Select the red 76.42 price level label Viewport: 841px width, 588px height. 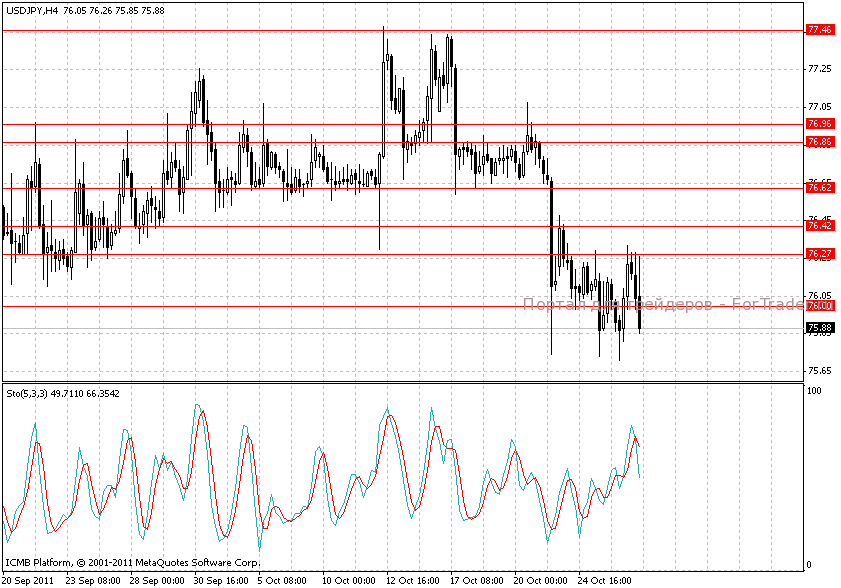point(820,226)
